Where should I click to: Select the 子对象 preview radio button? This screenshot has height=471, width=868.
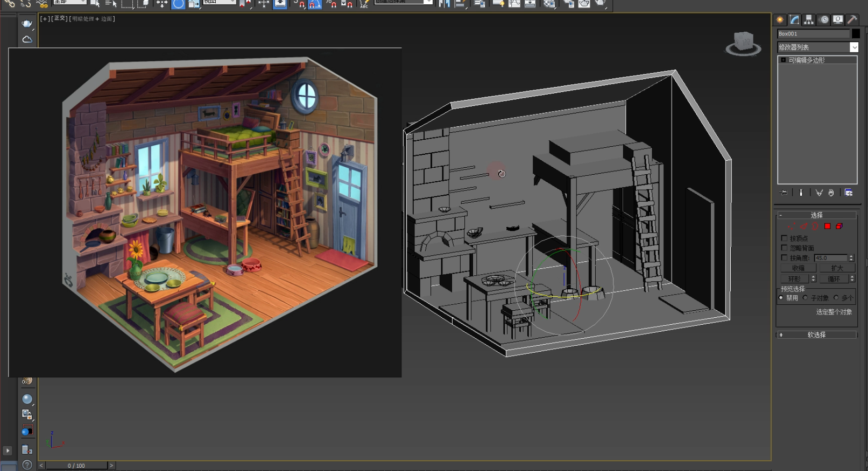(x=806, y=298)
